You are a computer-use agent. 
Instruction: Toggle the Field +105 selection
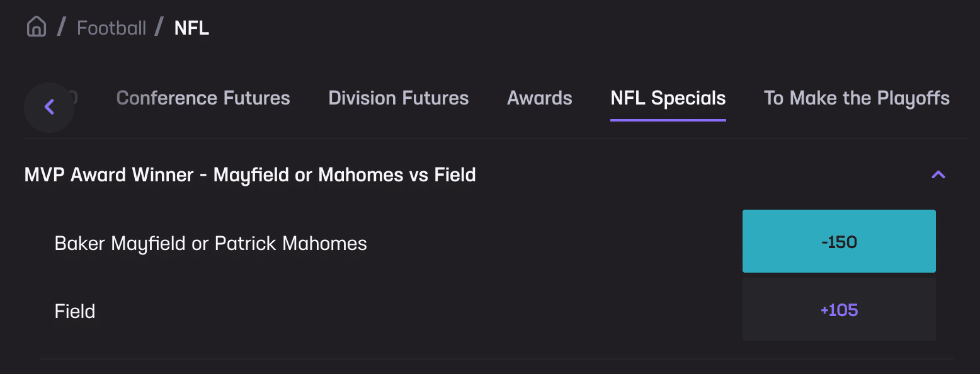point(839,309)
